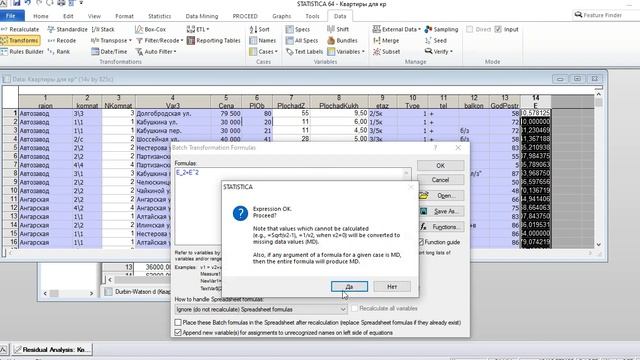Click the Seed tool

436,40
